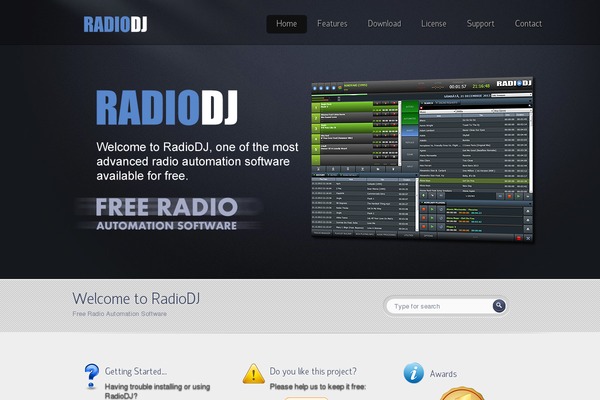Go to the Features page
This screenshot has height=400, width=600.
point(332,24)
